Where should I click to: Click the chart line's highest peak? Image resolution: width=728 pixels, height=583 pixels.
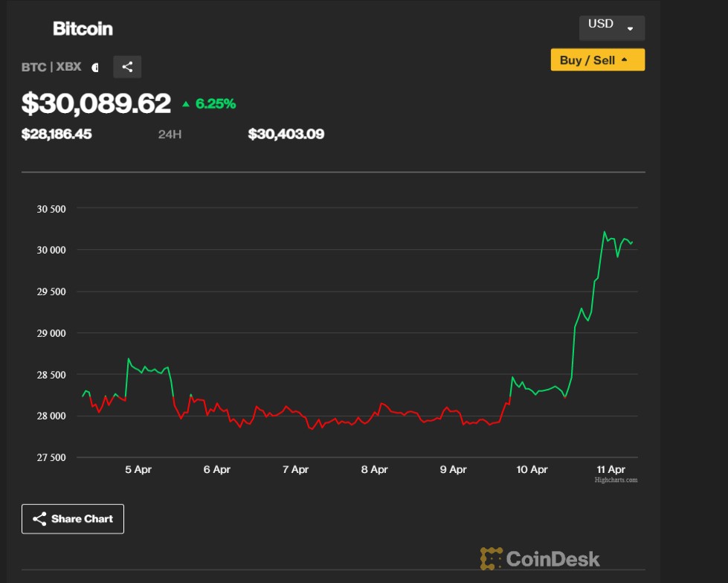pos(604,232)
